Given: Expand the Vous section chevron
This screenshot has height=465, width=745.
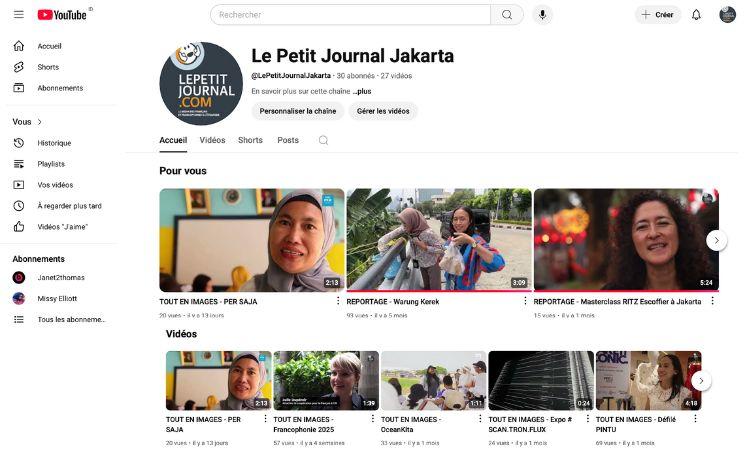Looking at the screenshot, I should click(x=39, y=122).
